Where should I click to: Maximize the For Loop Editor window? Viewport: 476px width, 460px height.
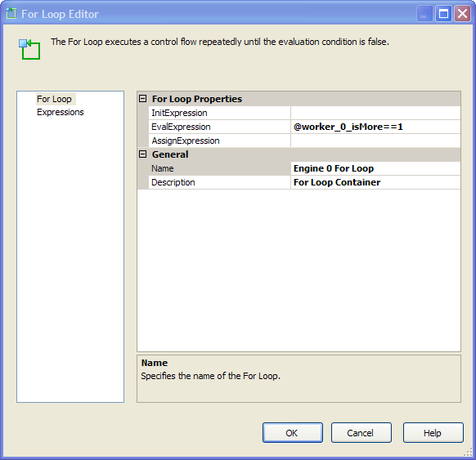coord(443,14)
